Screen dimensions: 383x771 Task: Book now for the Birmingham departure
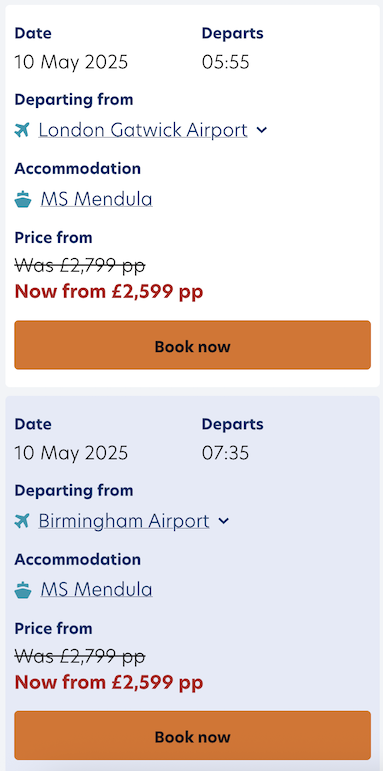[192, 736]
